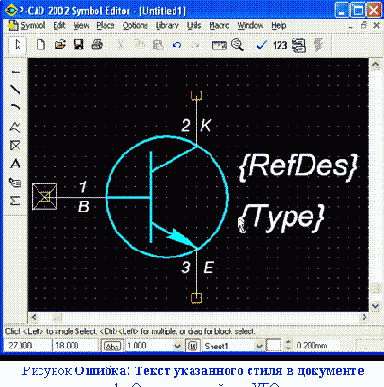
Task: Select the Place Line tool
Action: pos(16,89)
